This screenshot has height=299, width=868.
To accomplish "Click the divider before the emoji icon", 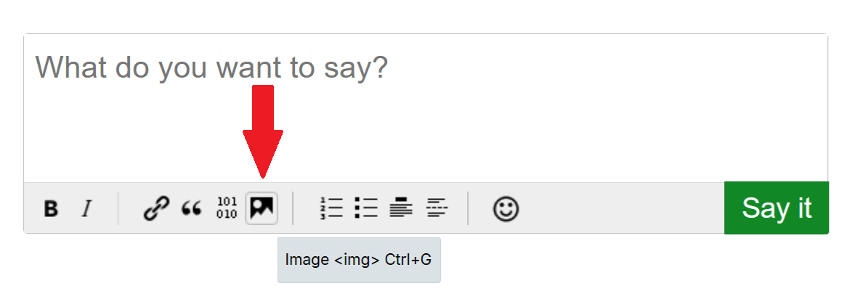I will tap(469, 208).
